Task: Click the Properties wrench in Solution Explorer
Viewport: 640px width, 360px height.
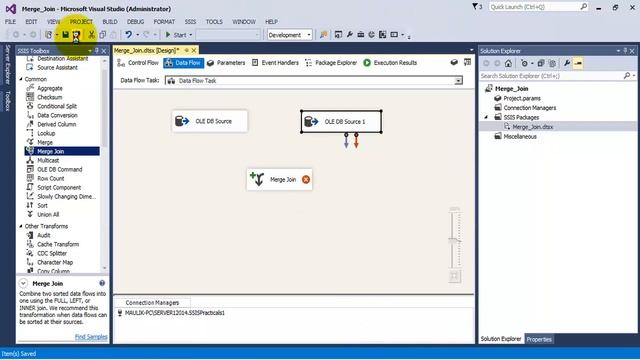Action: [567, 63]
